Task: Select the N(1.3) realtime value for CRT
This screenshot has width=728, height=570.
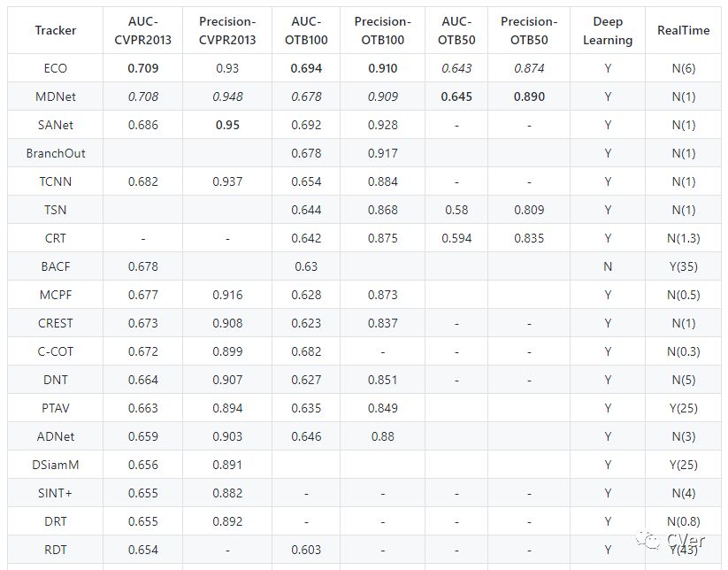Action: (683, 238)
